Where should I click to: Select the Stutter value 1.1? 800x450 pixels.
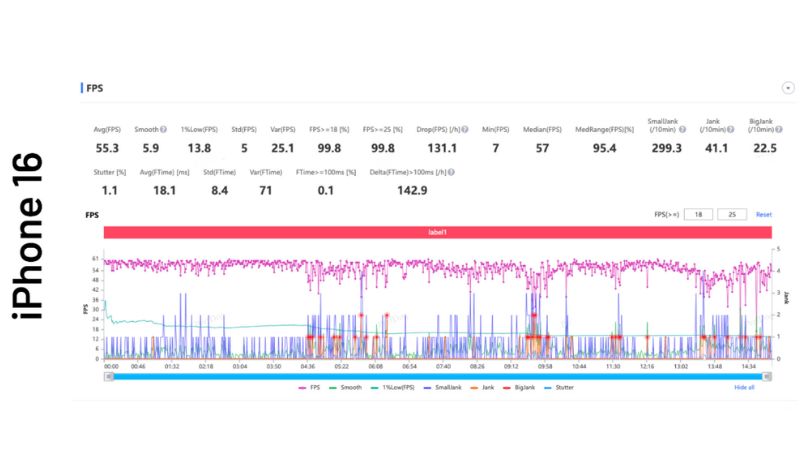[110, 191]
